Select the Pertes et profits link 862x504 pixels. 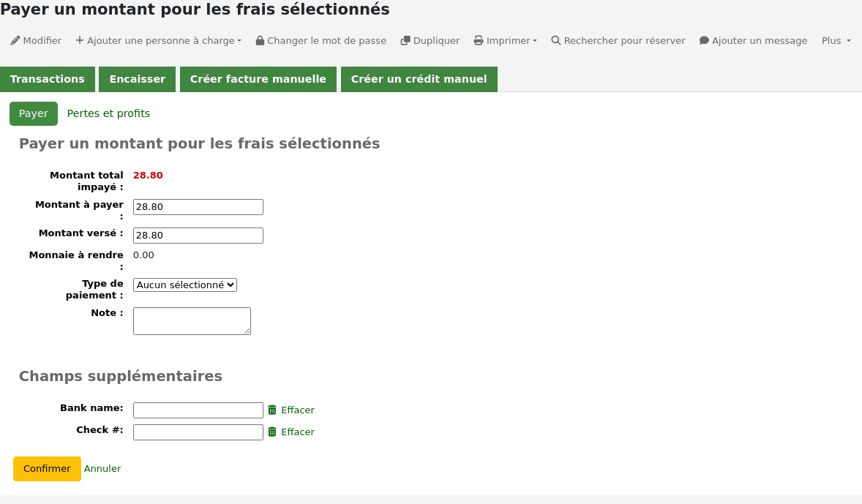click(x=108, y=113)
